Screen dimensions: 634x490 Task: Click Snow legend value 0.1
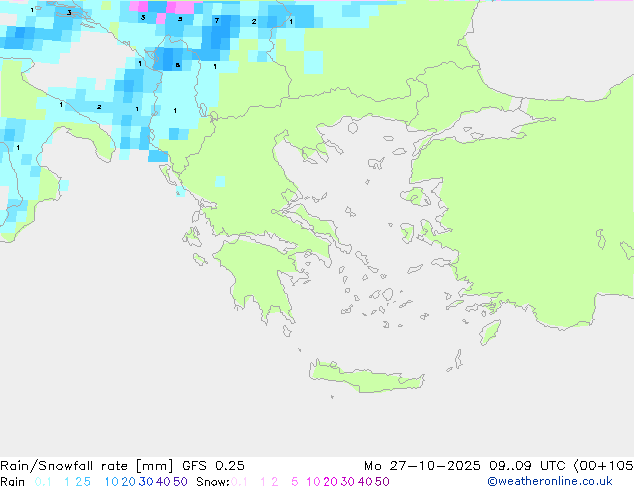(239, 482)
